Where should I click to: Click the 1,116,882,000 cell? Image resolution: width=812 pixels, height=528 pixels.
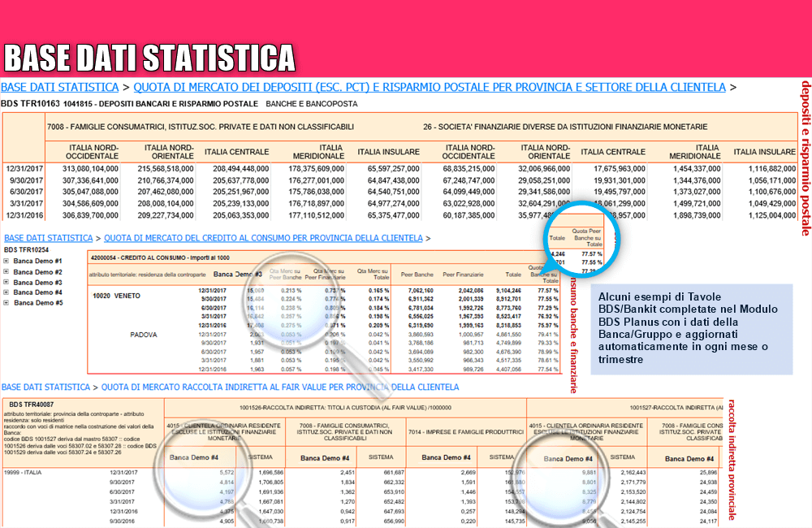tap(771, 168)
